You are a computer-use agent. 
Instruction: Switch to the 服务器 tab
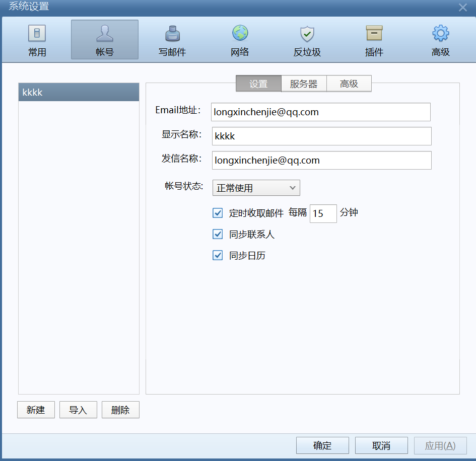304,84
